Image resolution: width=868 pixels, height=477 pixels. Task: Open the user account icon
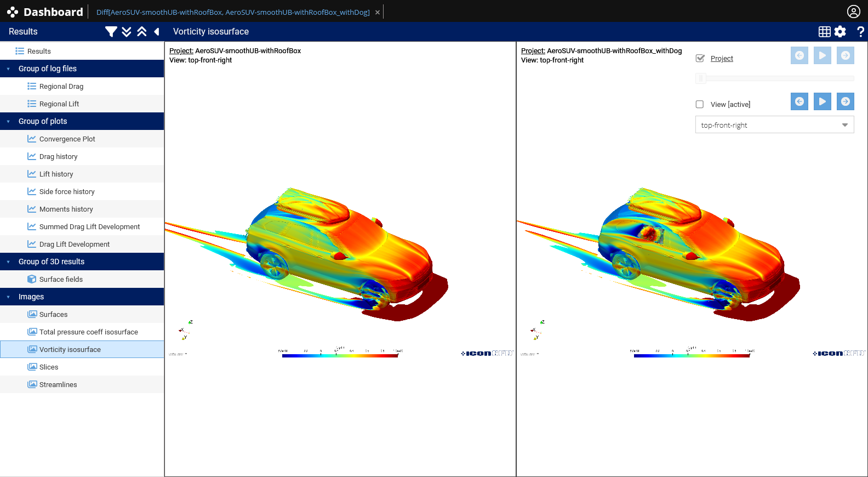854,12
